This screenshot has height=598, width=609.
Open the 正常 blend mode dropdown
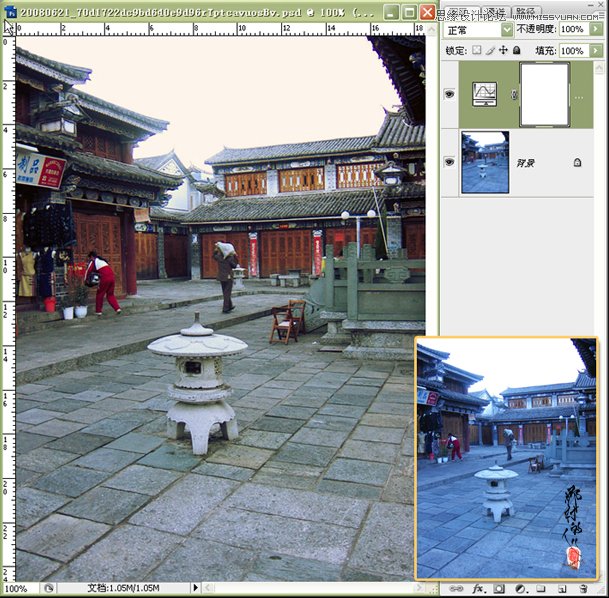[x=479, y=30]
